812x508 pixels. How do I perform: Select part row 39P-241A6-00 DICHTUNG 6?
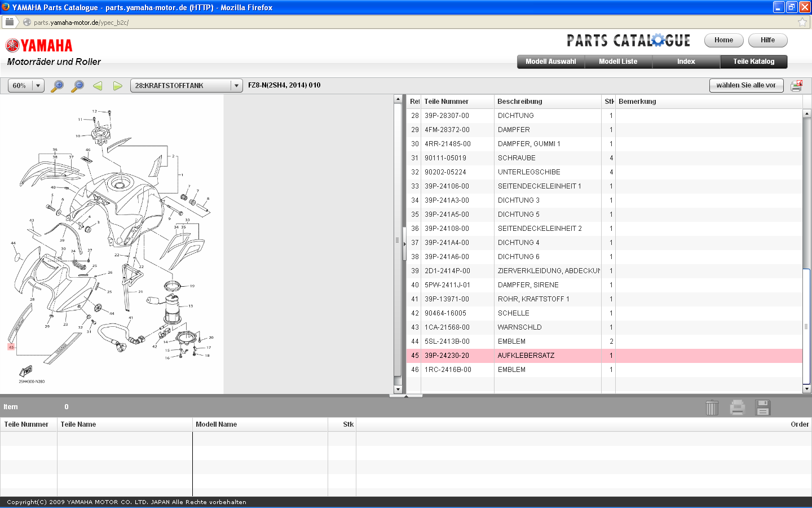click(604, 257)
